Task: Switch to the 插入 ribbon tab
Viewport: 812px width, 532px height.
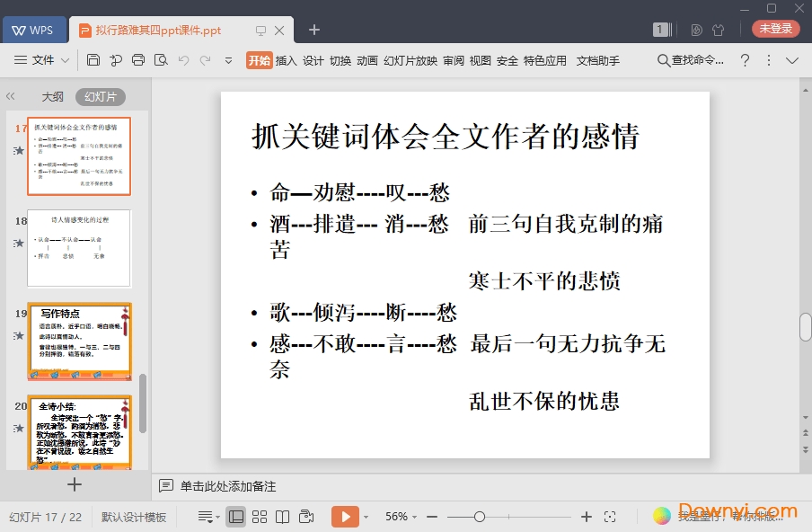Action: [x=286, y=61]
